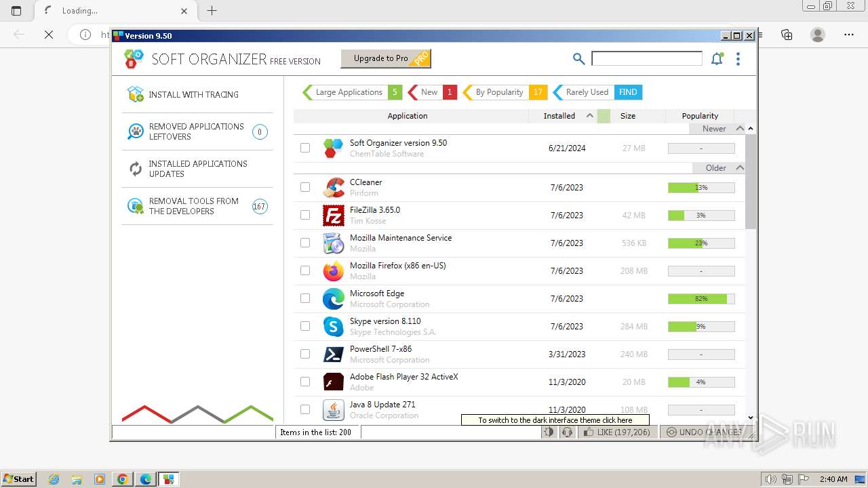This screenshot has width=868, height=488.
Task: Open a new tab in Edge browser
Action: click(x=212, y=10)
